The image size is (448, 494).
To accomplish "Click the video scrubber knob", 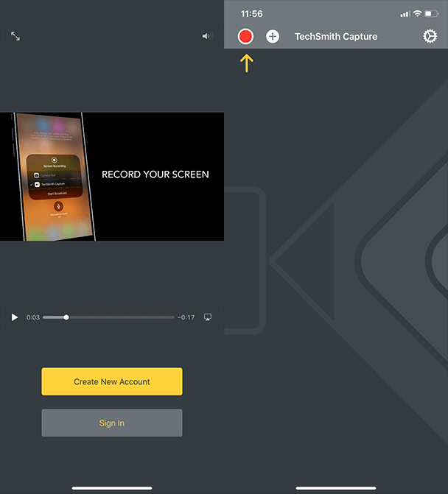I will click(x=66, y=317).
